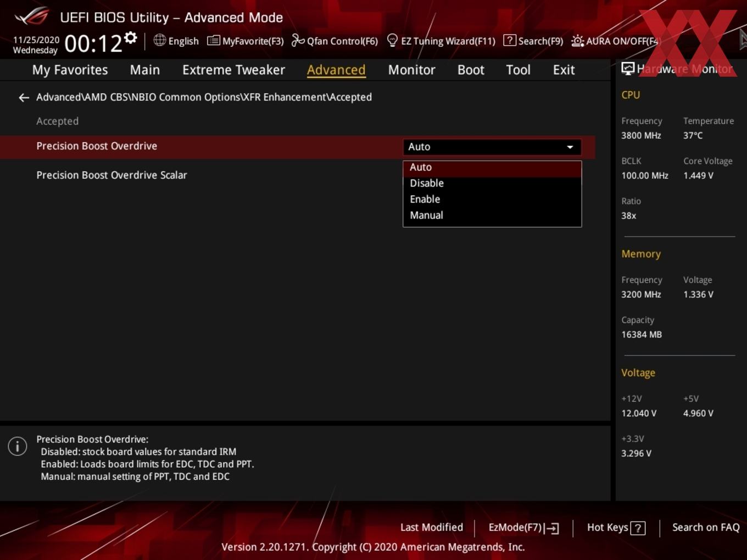The height and width of the screenshot is (560, 747).
Task: Click the CPU section heading
Action: click(x=631, y=95)
